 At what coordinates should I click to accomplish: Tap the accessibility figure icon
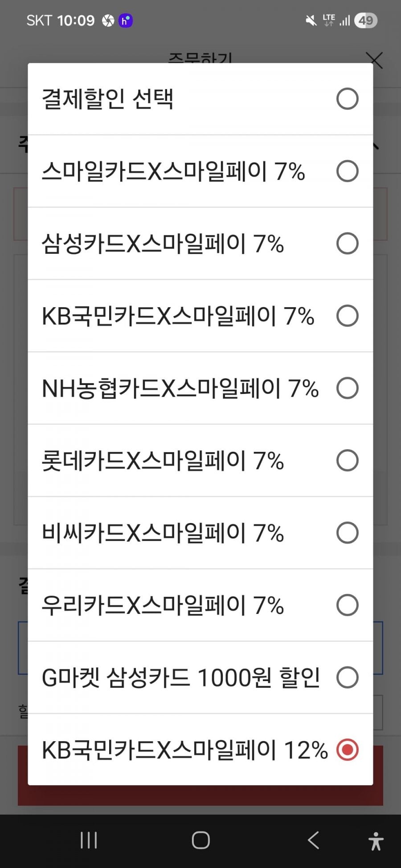pos(376,841)
